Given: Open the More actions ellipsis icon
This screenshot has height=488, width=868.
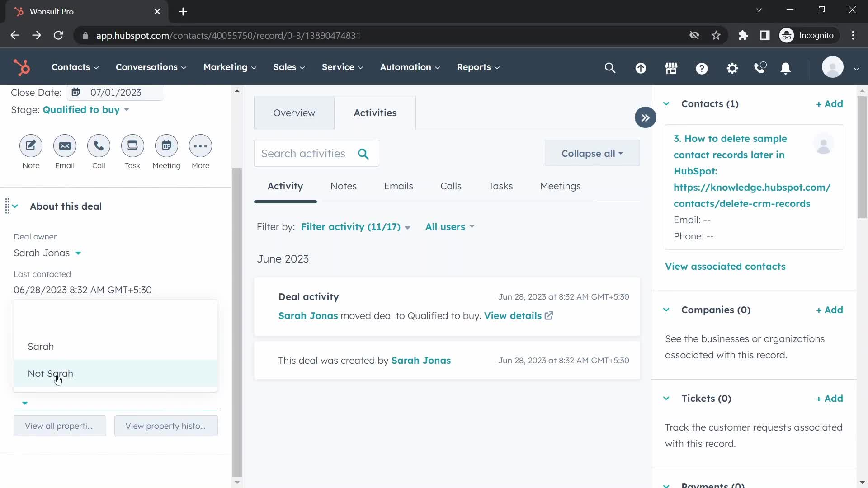Looking at the screenshot, I should pos(200,146).
